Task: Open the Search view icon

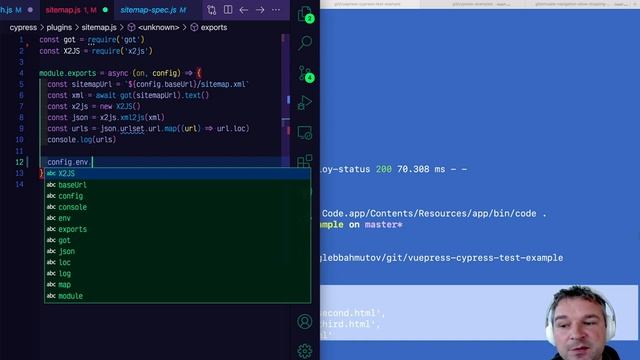Action: point(305,42)
